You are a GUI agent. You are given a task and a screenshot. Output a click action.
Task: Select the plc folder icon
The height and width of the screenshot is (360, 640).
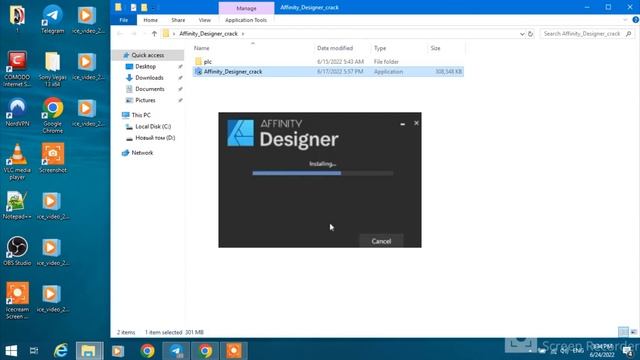coord(198,62)
